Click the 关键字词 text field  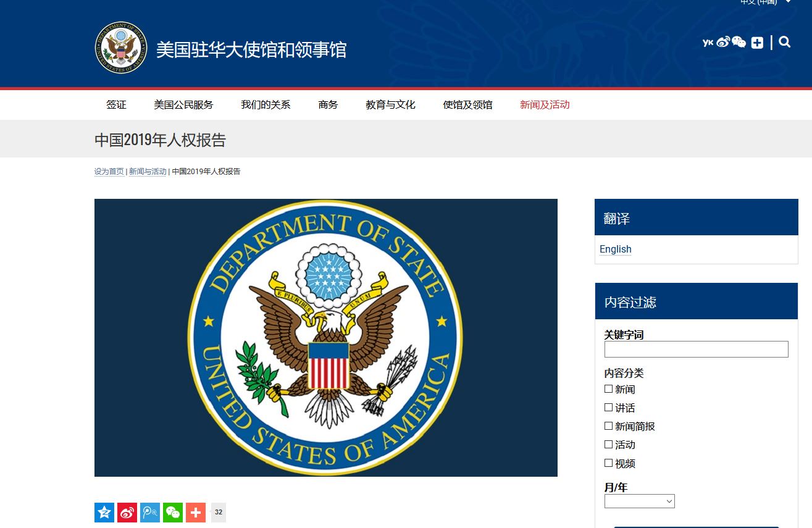click(696, 350)
